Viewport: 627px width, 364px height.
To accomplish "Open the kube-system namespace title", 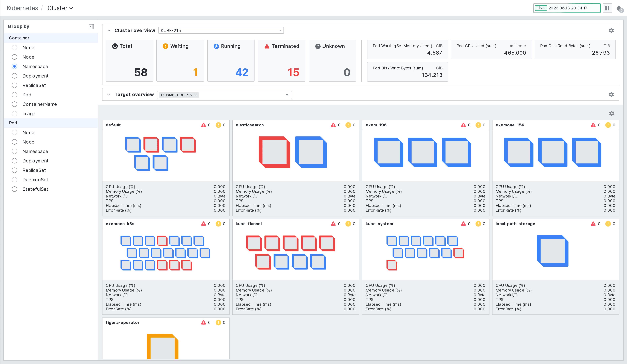I will pos(379,224).
